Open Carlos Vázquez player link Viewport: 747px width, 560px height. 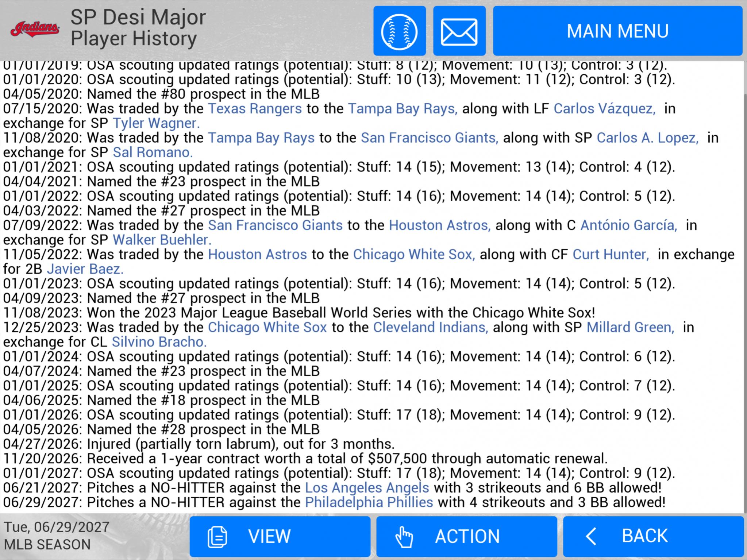[x=604, y=109]
